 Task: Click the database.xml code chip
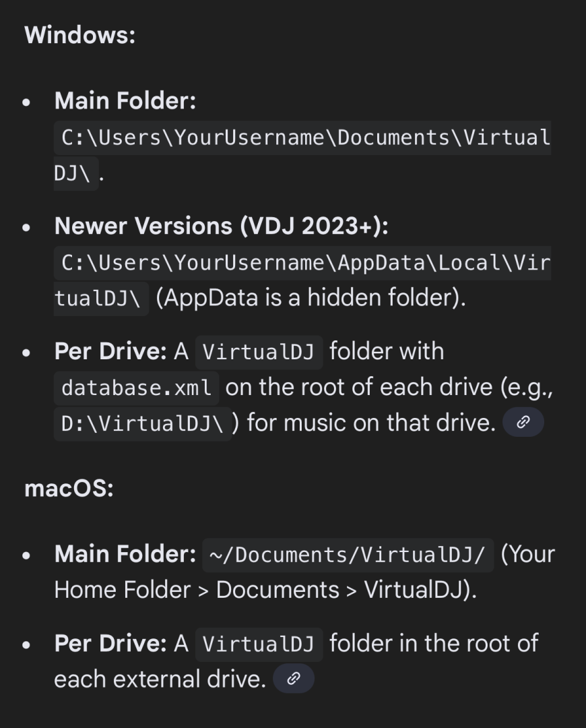click(137, 388)
